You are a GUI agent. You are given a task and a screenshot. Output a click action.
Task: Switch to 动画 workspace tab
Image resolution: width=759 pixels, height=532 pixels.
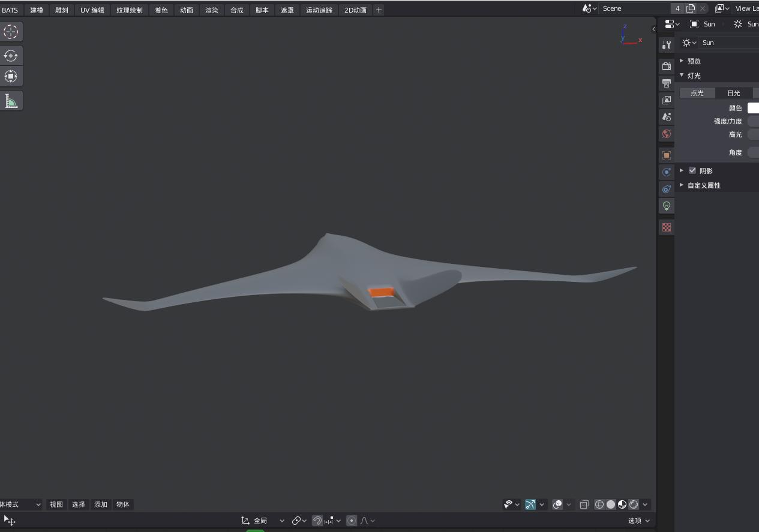(x=187, y=10)
